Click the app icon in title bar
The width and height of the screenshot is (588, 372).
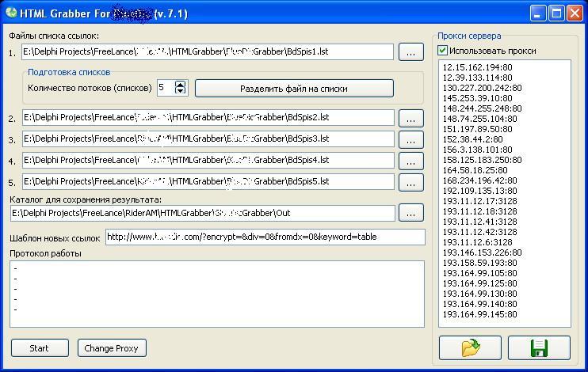pyautogui.click(x=10, y=13)
